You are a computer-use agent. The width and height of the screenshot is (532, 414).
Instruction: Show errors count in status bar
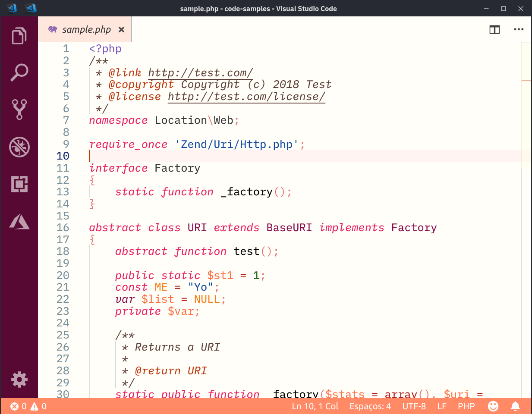coord(18,406)
